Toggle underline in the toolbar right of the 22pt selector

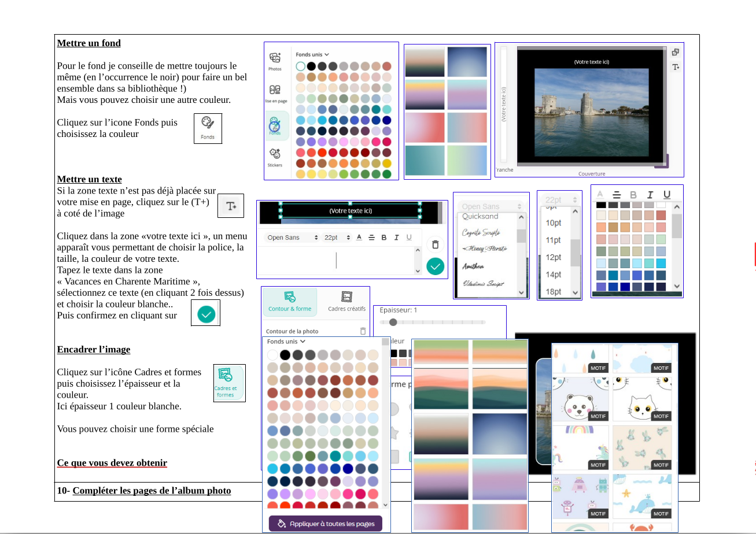pos(409,238)
